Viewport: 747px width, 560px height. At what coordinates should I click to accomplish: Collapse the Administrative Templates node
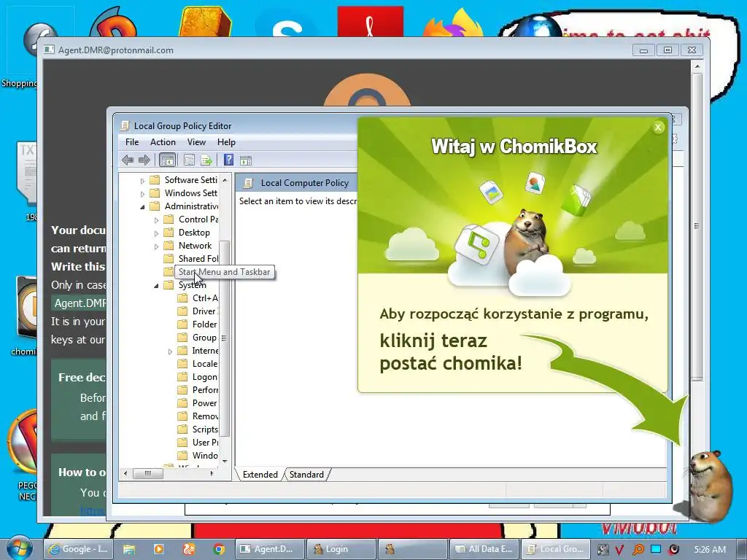(x=142, y=206)
